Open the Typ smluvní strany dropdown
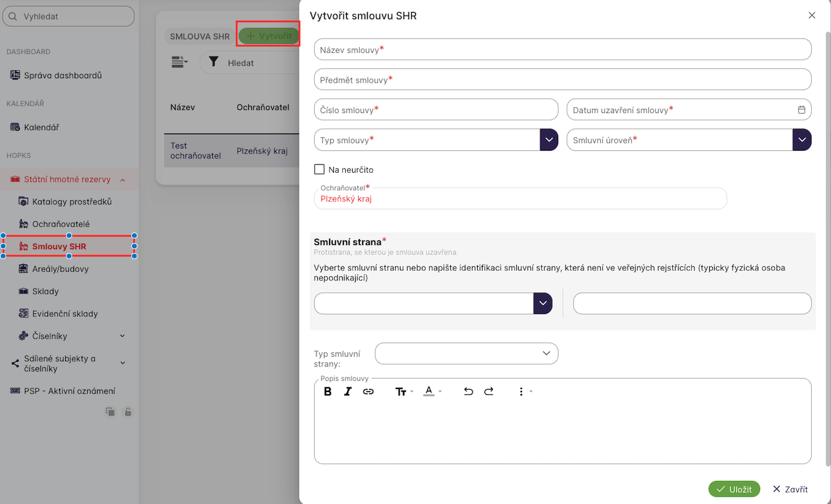Image resolution: width=831 pixels, height=504 pixels. coord(467,354)
